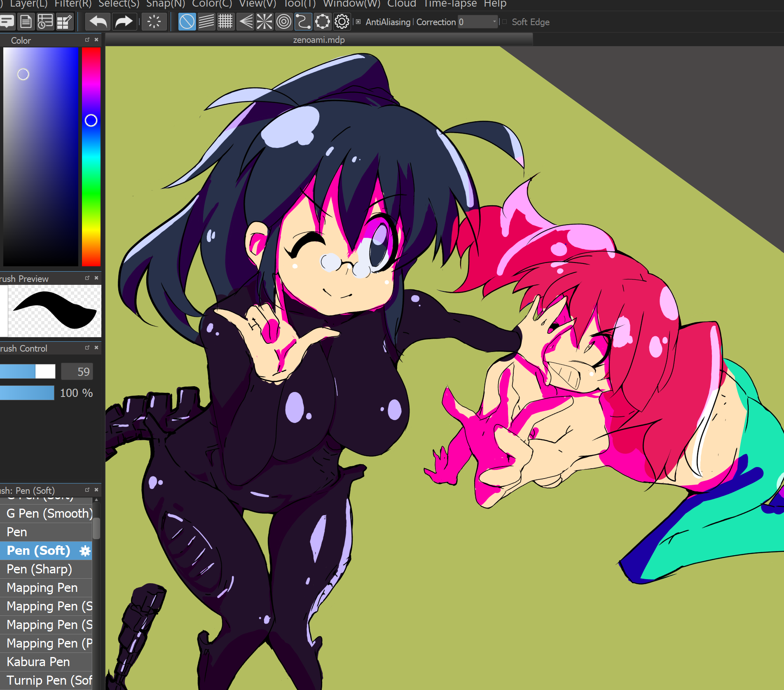The height and width of the screenshot is (690, 784).
Task: Enable the radial snap guide
Action: click(264, 21)
